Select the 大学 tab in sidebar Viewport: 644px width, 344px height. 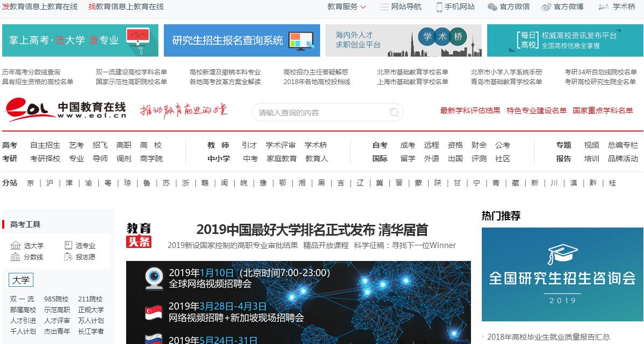pyautogui.click(x=21, y=280)
